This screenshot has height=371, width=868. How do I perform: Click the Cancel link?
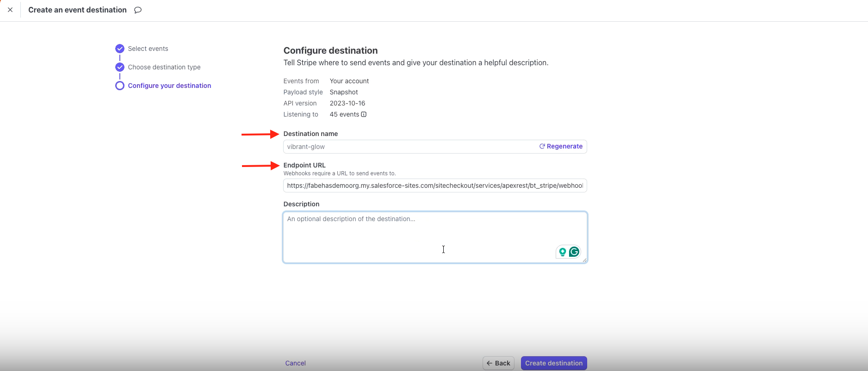[x=295, y=363]
